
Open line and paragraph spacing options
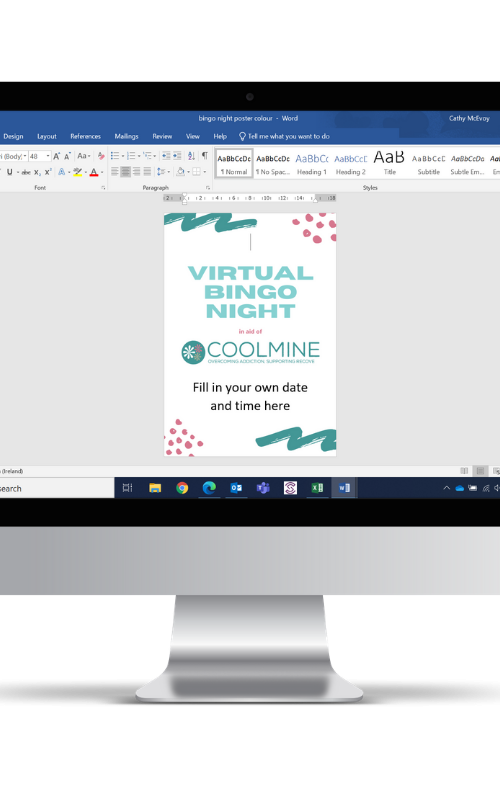[161, 172]
